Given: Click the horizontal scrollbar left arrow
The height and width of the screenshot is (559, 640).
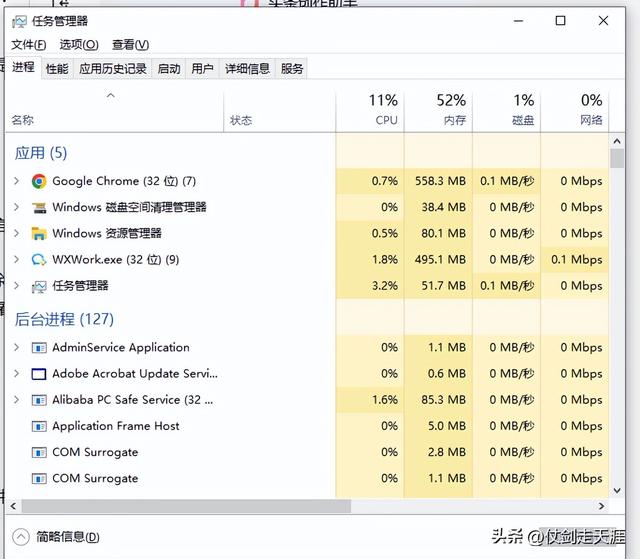Looking at the screenshot, I should click(x=13, y=506).
